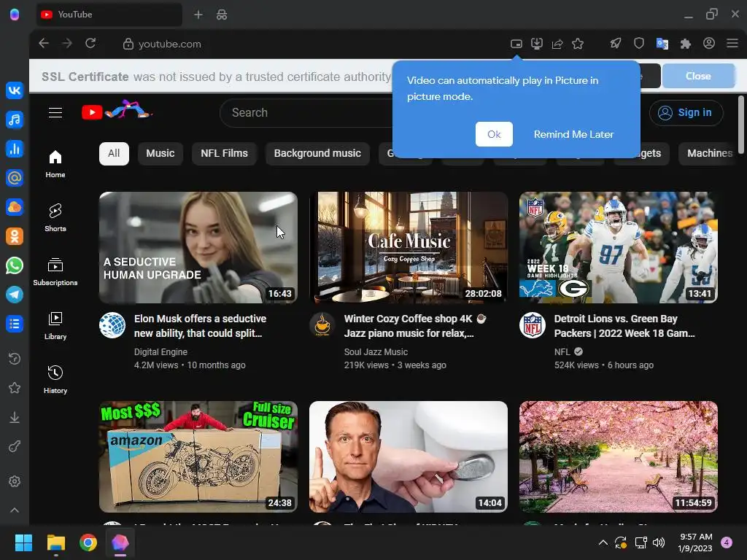Select the All filter chip
This screenshot has height=560, width=747.
click(114, 153)
